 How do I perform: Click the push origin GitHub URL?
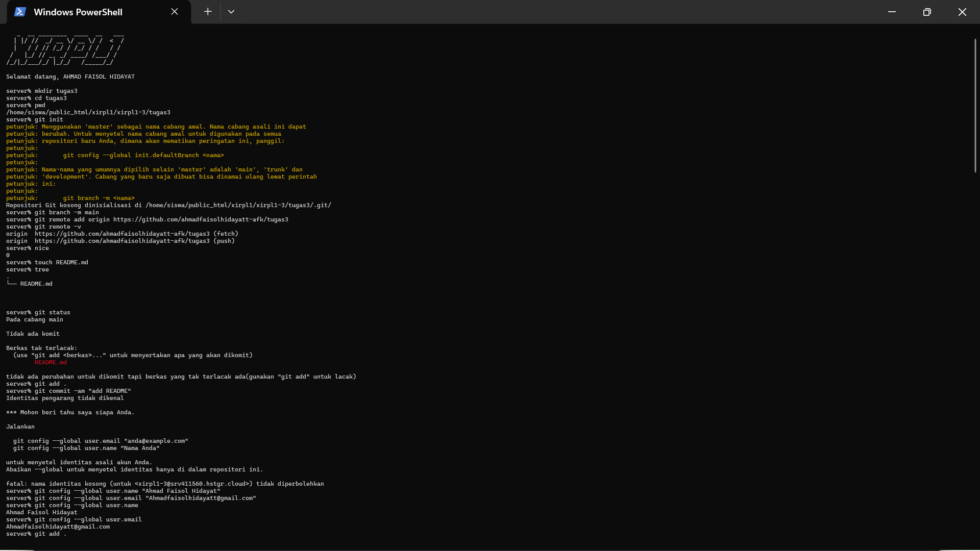(x=122, y=241)
